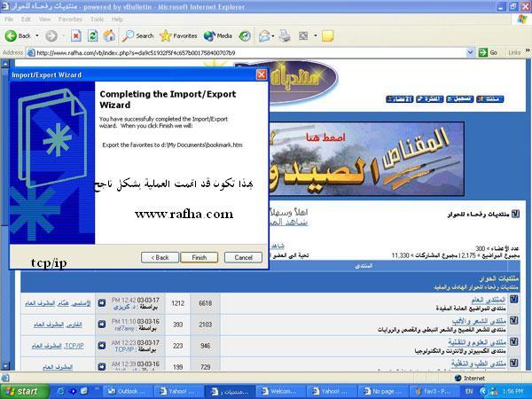Expand the Quick Launch overflow chevron
Viewport: 532px width, 399px height.
(x=97, y=389)
